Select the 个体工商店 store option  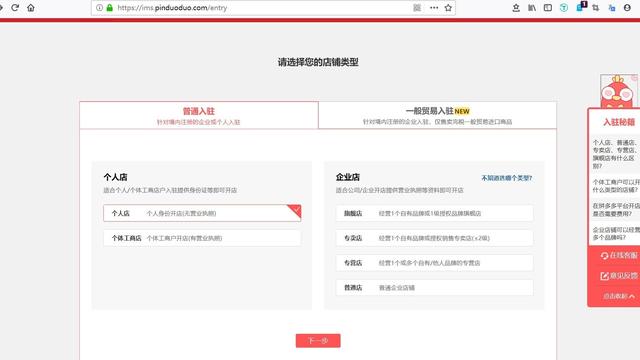tap(202, 238)
